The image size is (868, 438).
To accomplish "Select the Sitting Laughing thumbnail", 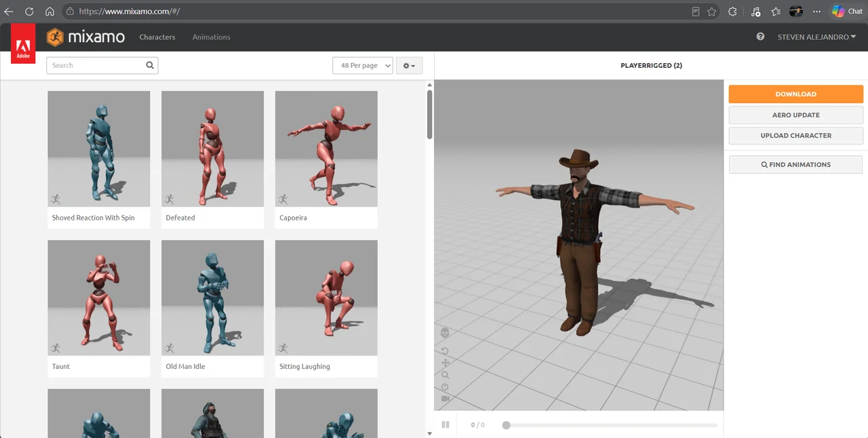I will point(326,298).
